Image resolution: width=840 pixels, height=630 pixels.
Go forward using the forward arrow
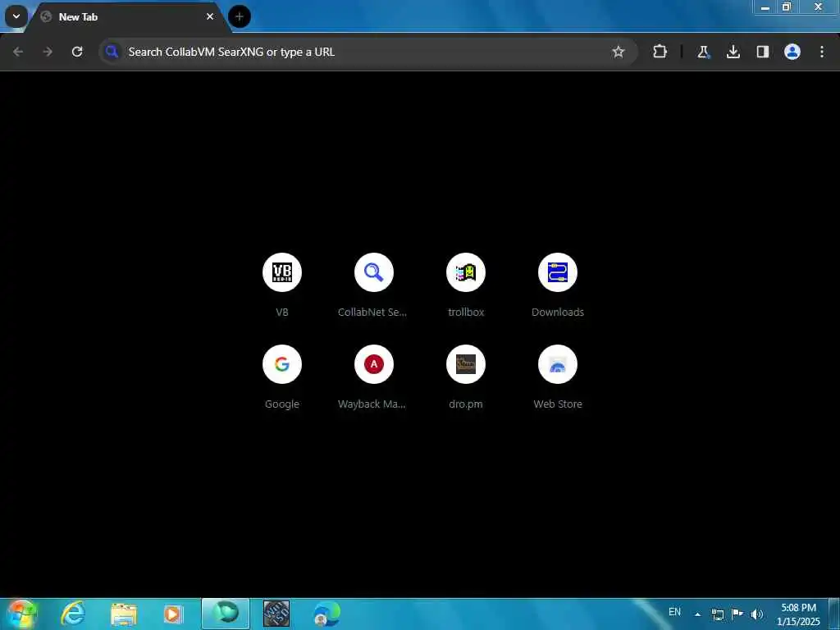point(48,52)
